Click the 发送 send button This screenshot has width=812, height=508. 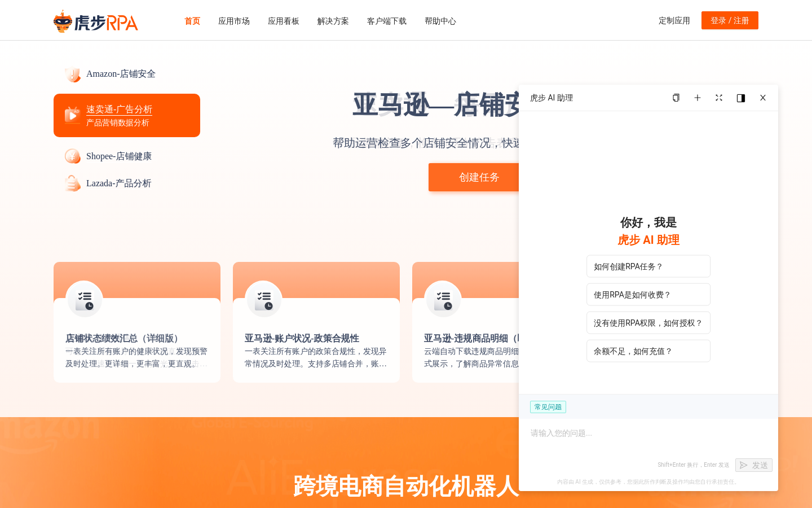point(754,465)
